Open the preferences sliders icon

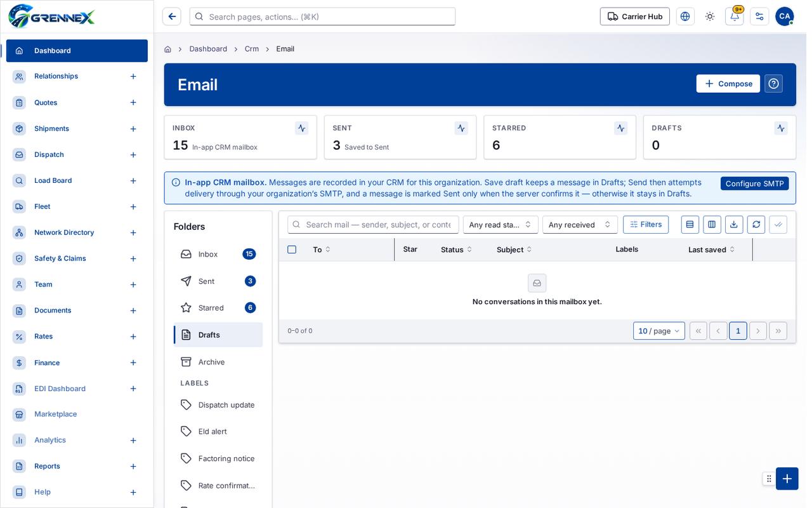coord(759,17)
